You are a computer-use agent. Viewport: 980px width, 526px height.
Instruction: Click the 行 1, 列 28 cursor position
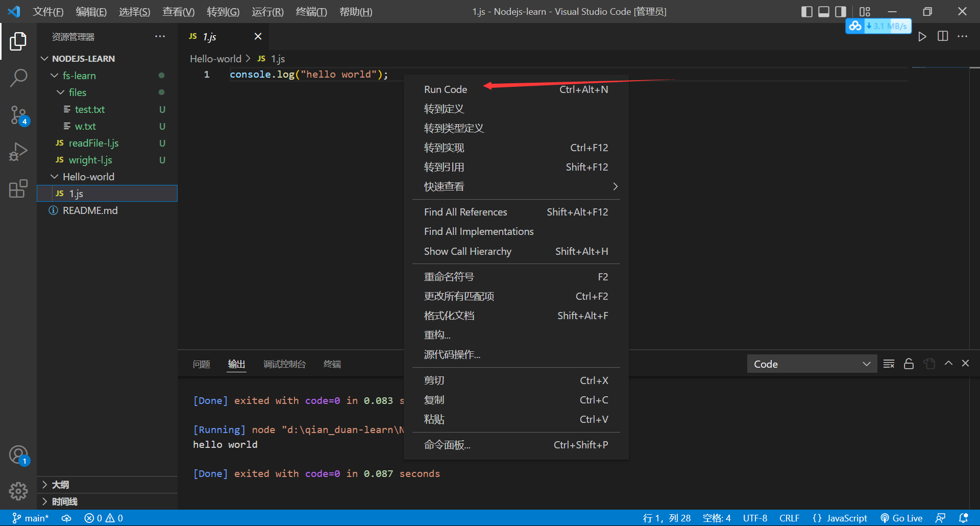coord(667,518)
